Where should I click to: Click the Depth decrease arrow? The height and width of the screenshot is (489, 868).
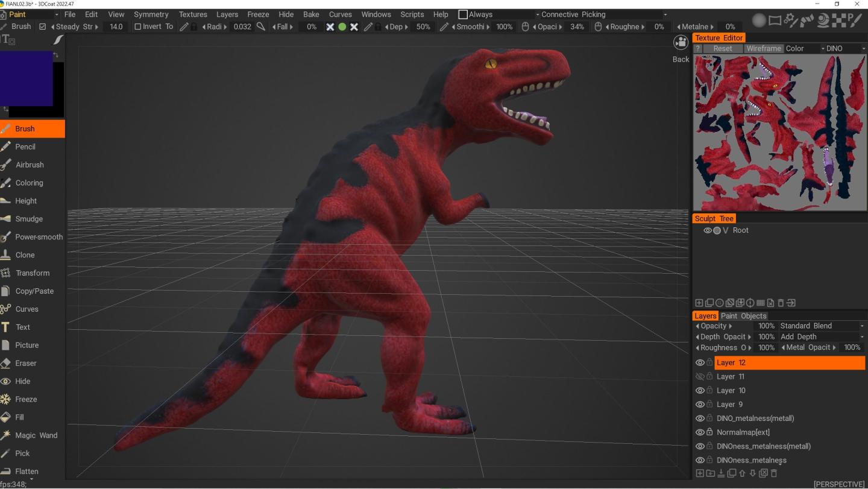click(387, 27)
